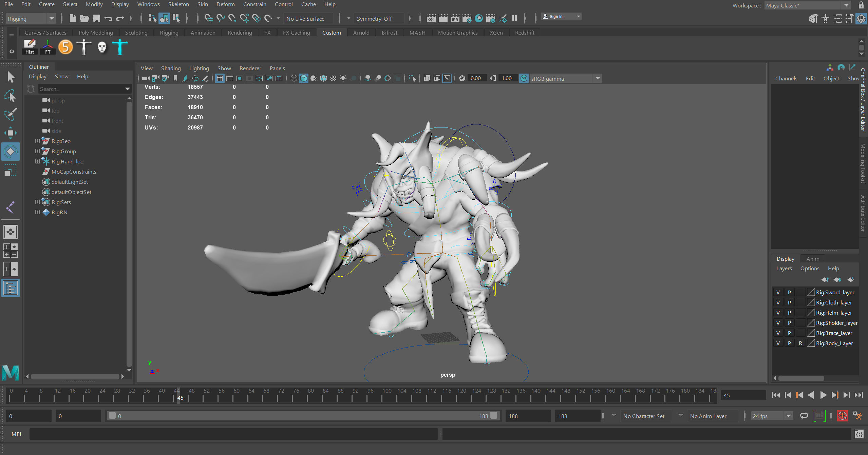
Task: Open the sRGB gamma view transform dropdown
Action: (565, 79)
